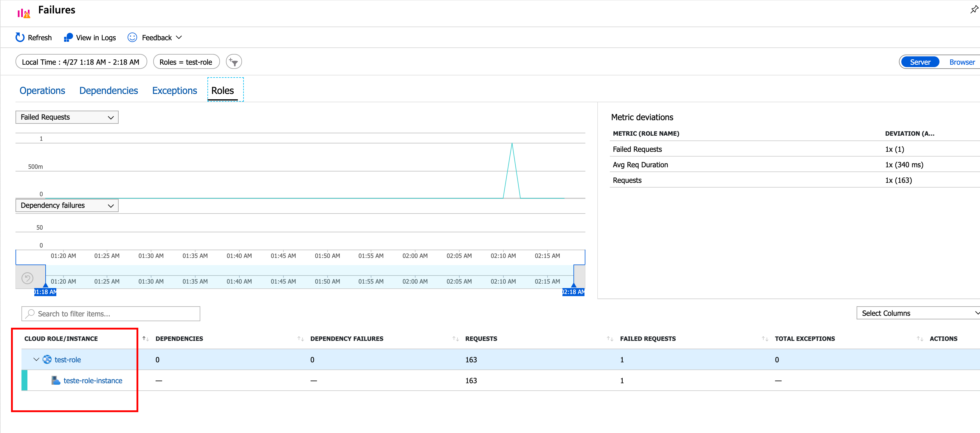Click the add filter funnel icon
This screenshot has width=980, height=433.
coord(234,62)
